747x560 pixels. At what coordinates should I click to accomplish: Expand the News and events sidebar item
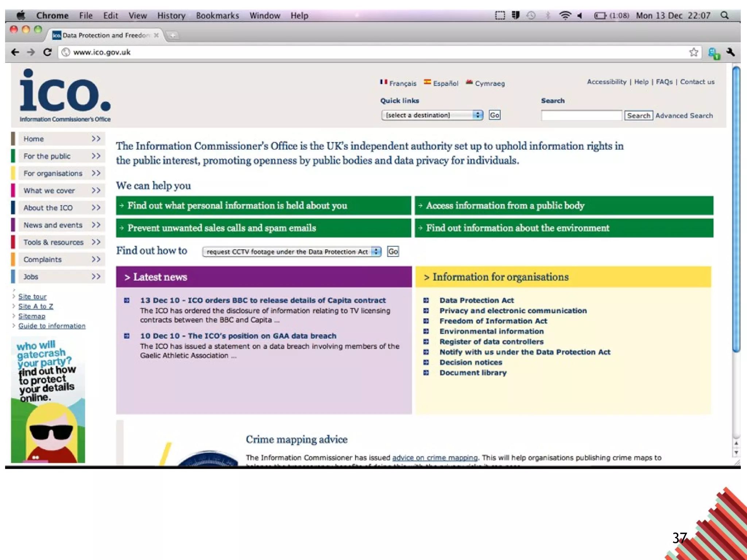pyautogui.click(x=58, y=225)
